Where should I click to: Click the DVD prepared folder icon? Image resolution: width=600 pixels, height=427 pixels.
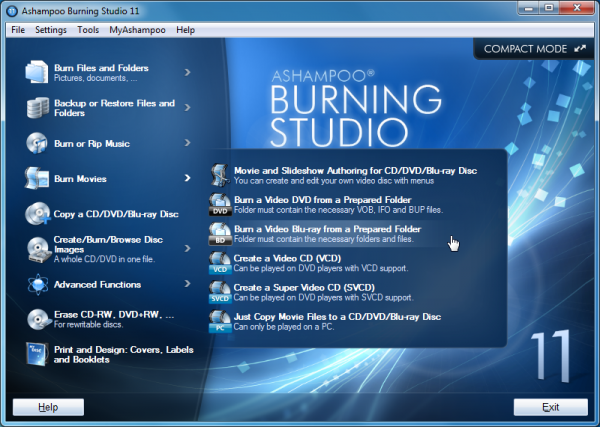[x=220, y=205]
